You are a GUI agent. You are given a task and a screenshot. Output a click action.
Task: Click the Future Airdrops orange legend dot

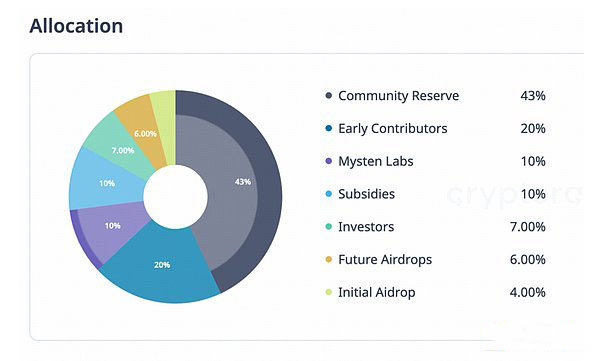tap(328, 260)
